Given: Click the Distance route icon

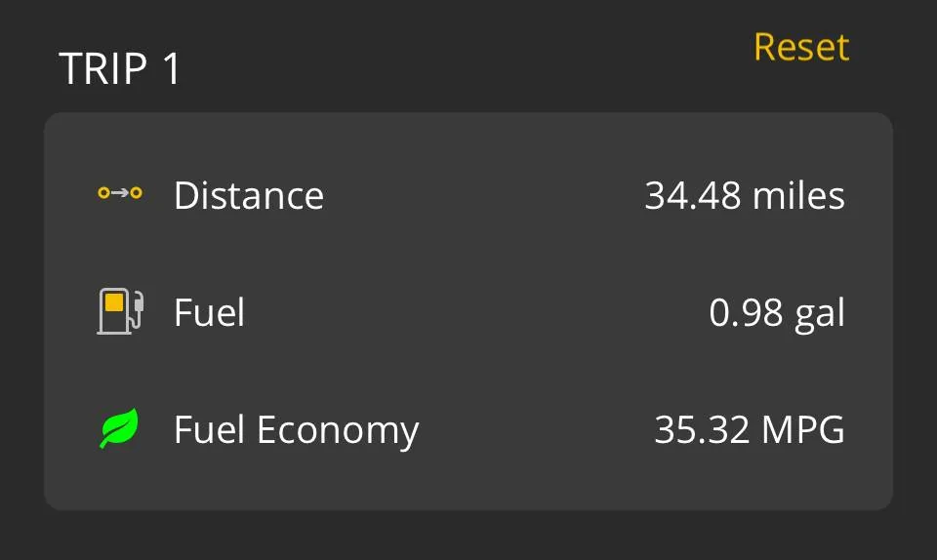Looking at the screenshot, I should click(120, 193).
